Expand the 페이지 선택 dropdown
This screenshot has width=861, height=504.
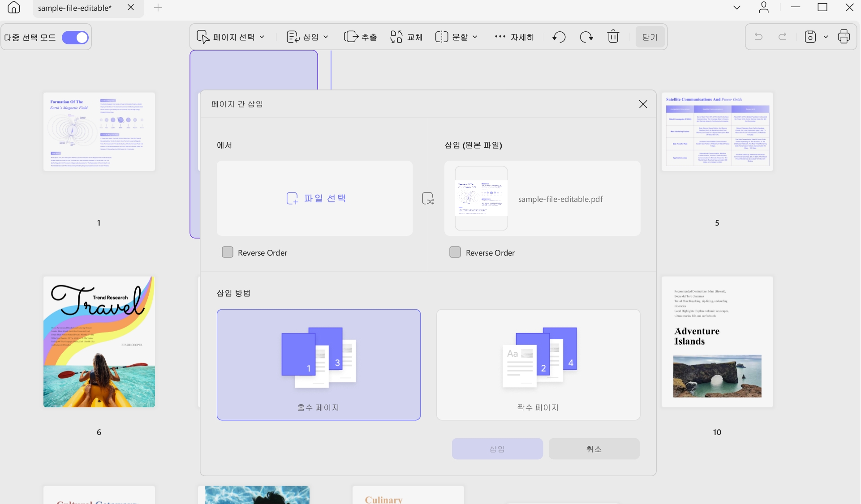tap(231, 37)
